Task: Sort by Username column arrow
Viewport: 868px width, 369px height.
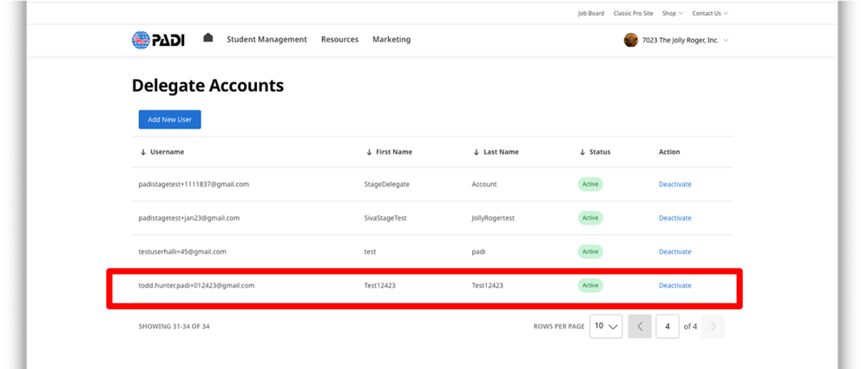Action: tap(143, 152)
